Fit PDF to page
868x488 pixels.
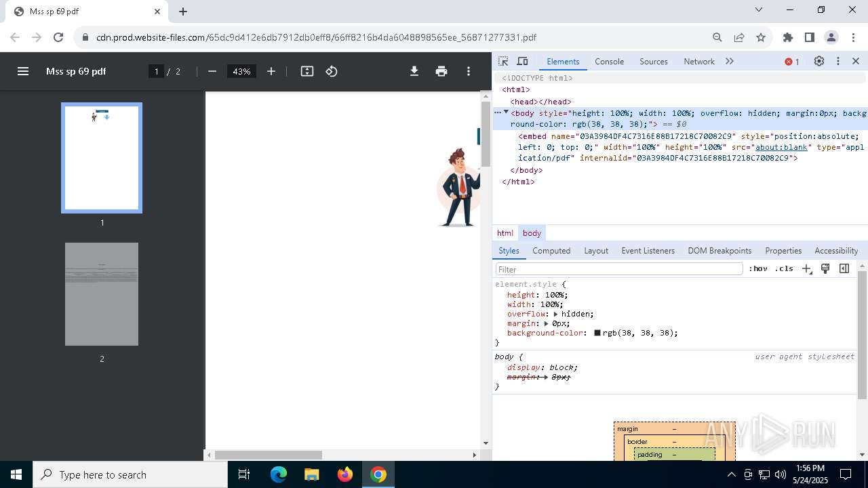pyautogui.click(x=307, y=71)
